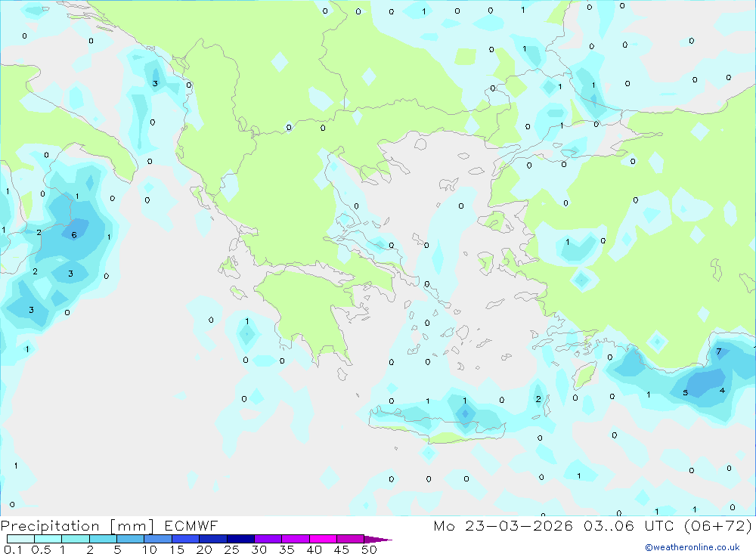Select the "10" legend label

[x=150, y=549]
